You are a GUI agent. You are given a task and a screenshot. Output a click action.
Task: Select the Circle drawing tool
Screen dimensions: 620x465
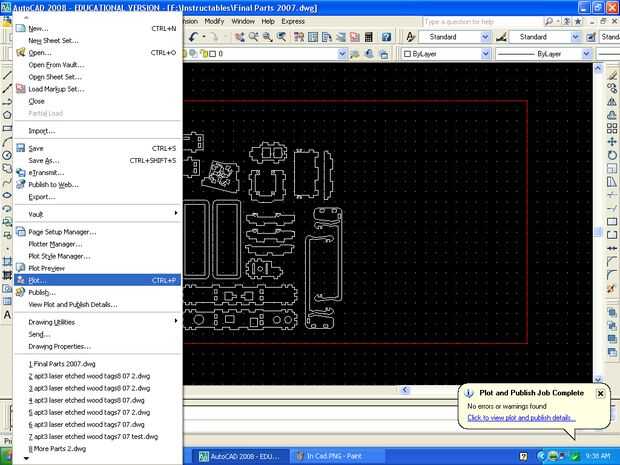point(7,155)
